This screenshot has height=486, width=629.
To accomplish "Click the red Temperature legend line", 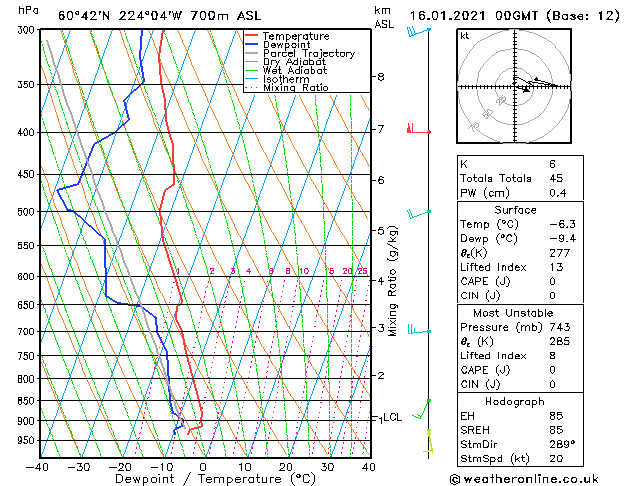I will point(251,36).
